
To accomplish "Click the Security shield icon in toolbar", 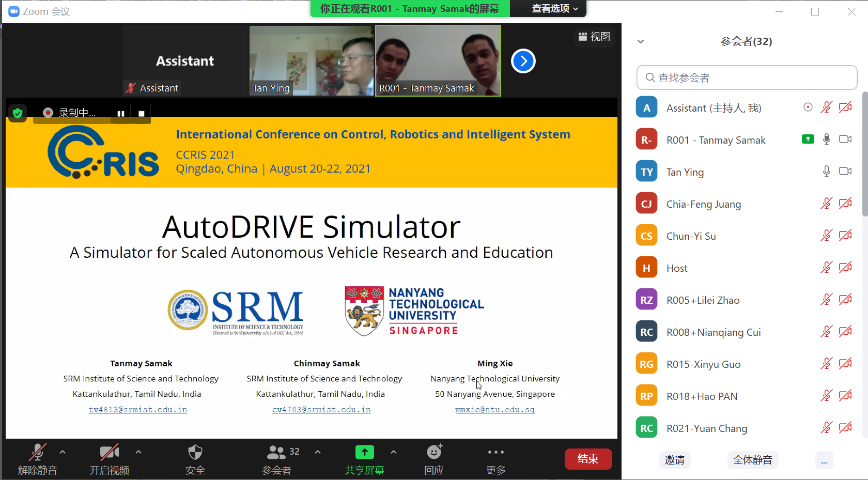I will coord(195,453).
